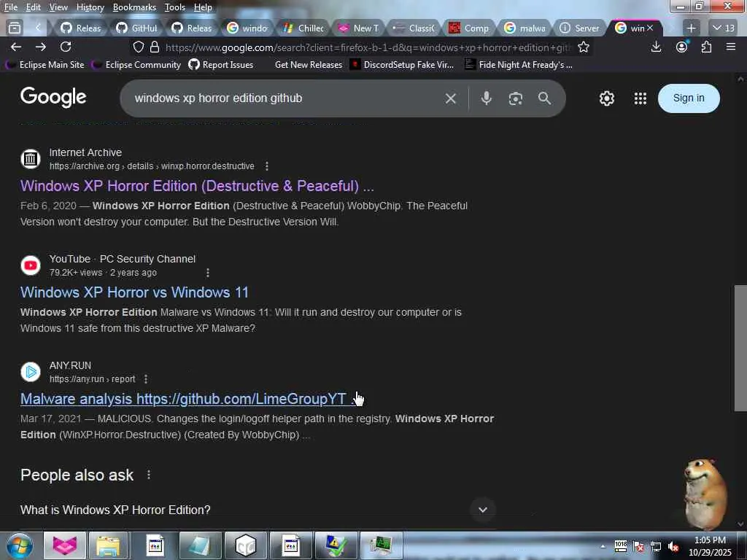Viewport: 747px width, 560px height.
Task: Mute via the taskbar volume icon
Action: coord(673,547)
